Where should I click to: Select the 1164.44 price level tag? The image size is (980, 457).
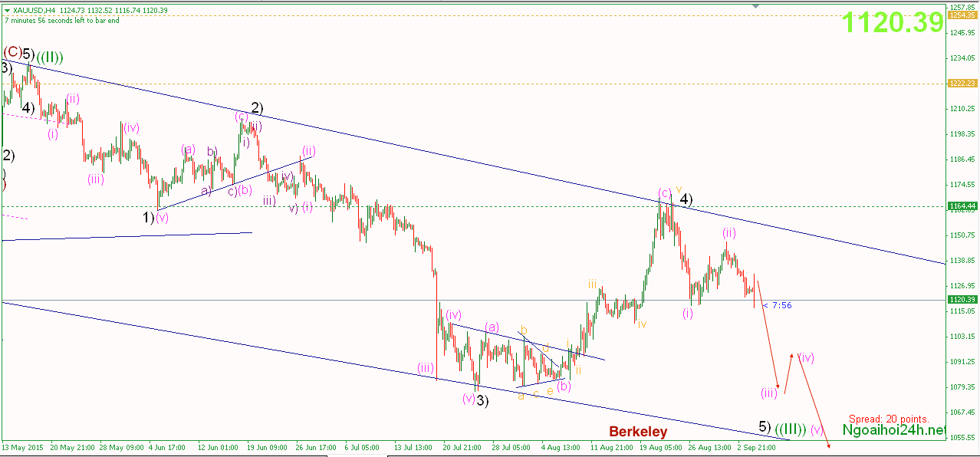click(x=962, y=205)
